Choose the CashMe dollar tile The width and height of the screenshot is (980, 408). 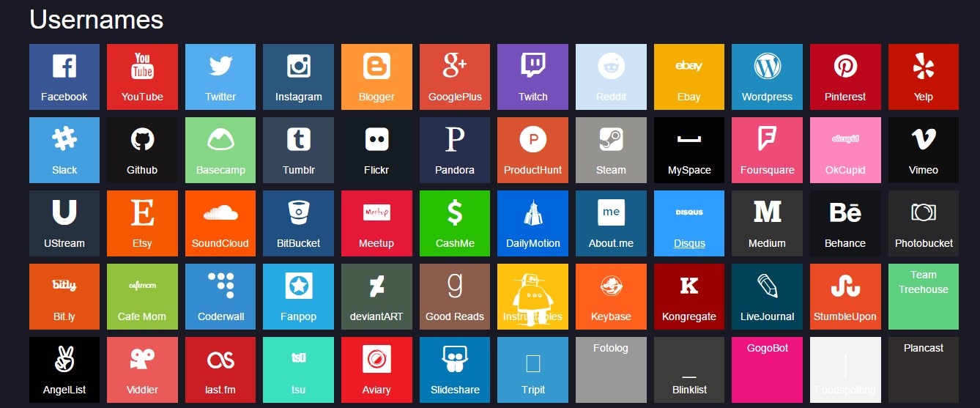455,223
